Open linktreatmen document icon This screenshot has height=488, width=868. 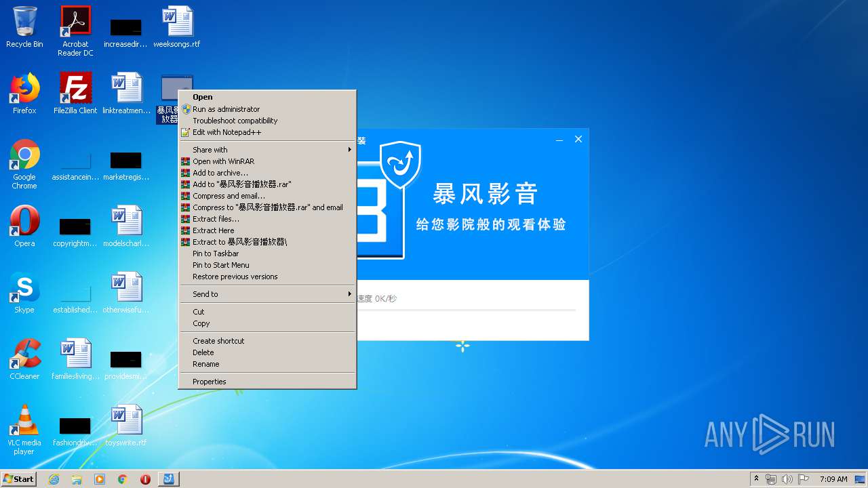click(x=126, y=94)
